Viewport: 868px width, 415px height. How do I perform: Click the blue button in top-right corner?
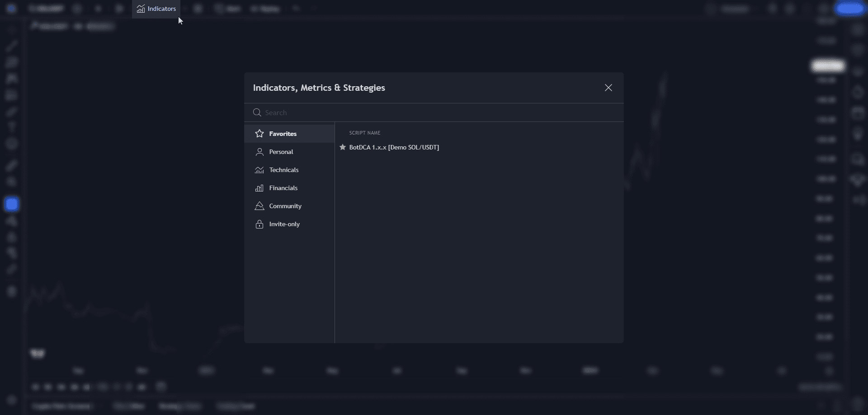coord(849,9)
